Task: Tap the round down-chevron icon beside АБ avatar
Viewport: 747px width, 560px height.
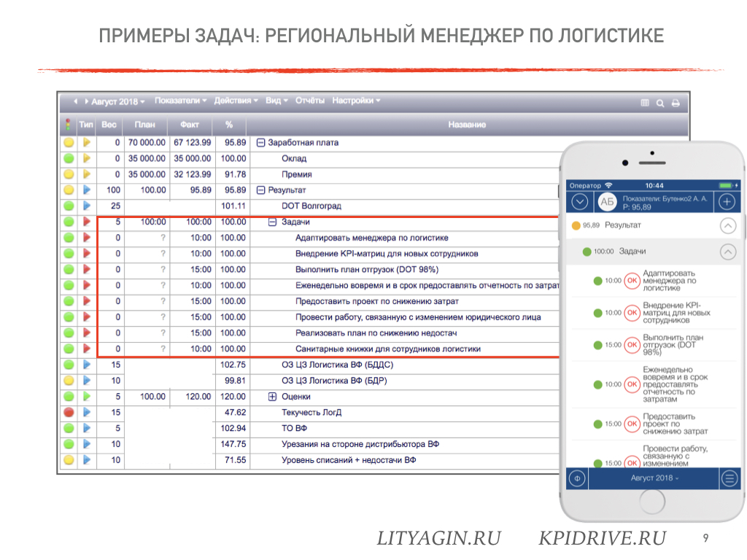Action: (x=579, y=202)
